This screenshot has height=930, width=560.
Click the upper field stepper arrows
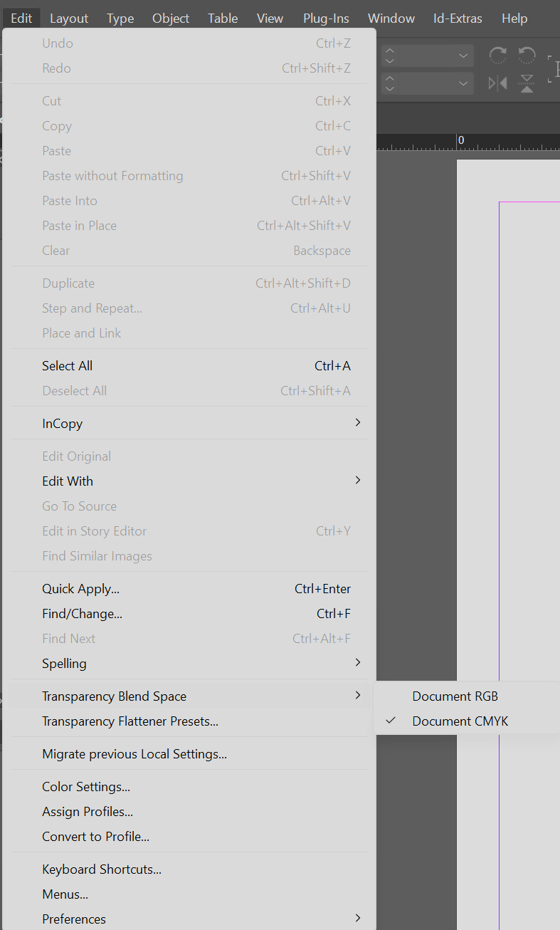click(x=389, y=56)
